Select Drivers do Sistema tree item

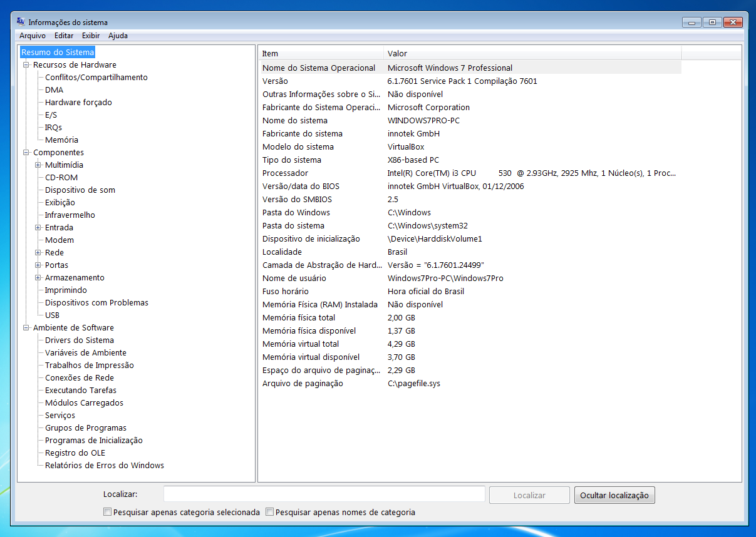80,340
